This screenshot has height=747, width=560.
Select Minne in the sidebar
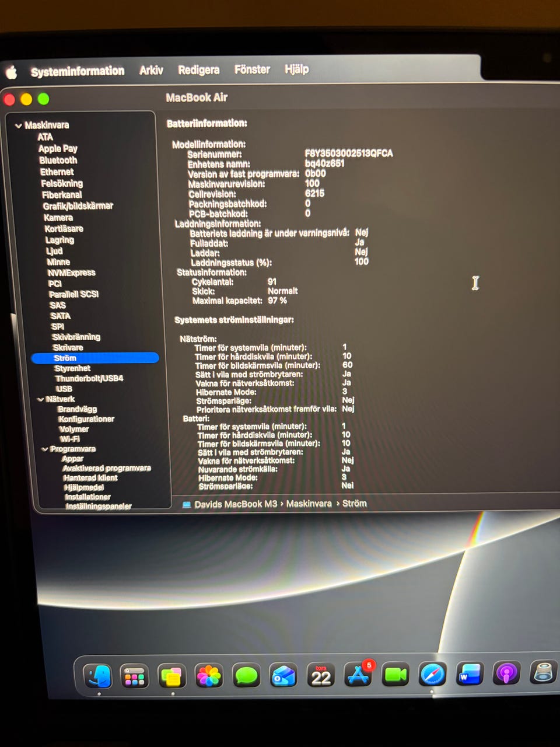point(58,262)
